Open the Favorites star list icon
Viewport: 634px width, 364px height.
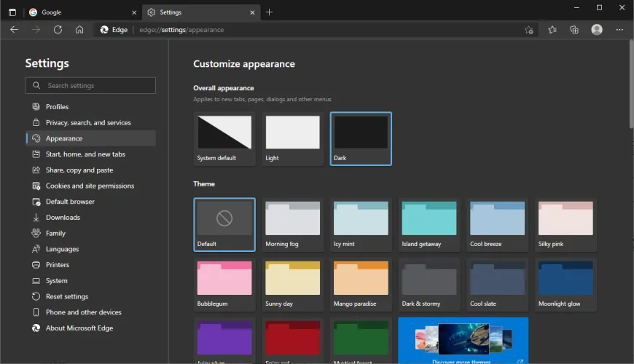pos(552,30)
